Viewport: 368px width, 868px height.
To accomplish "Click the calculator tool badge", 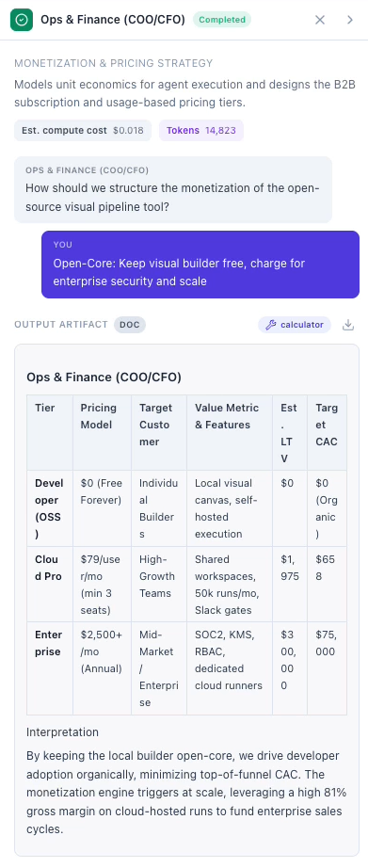I will (x=295, y=325).
